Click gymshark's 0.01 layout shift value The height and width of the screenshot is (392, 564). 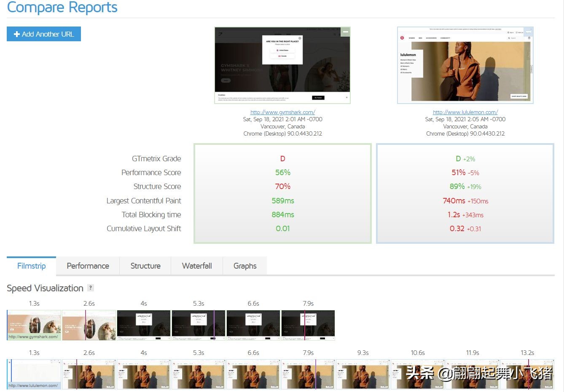283,229
